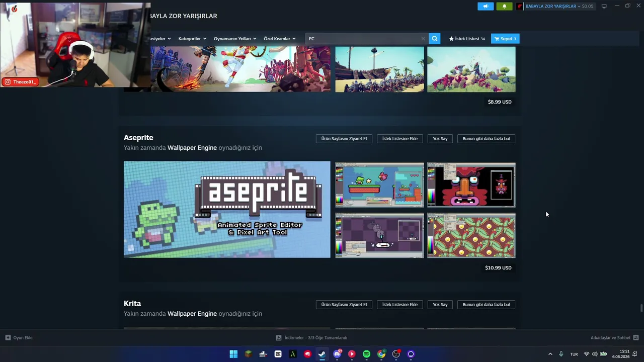644x362 pixels.
Task: Open the Wi-Fi network tray icon
Action: (x=586, y=354)
